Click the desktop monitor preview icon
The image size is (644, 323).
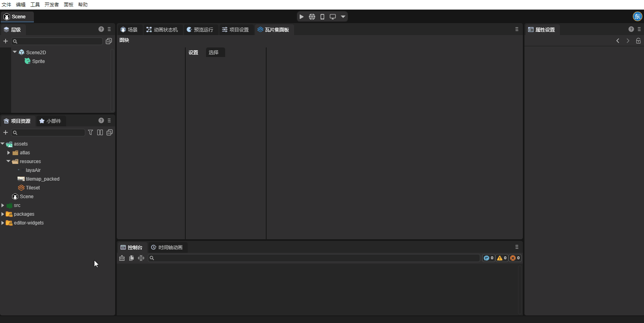click(333, 17)
